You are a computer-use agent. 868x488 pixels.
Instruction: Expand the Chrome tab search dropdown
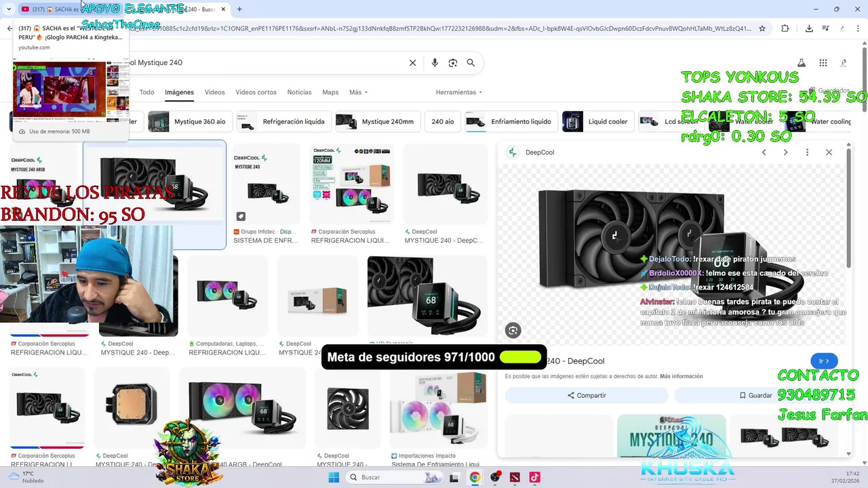[x=9, y=9]
